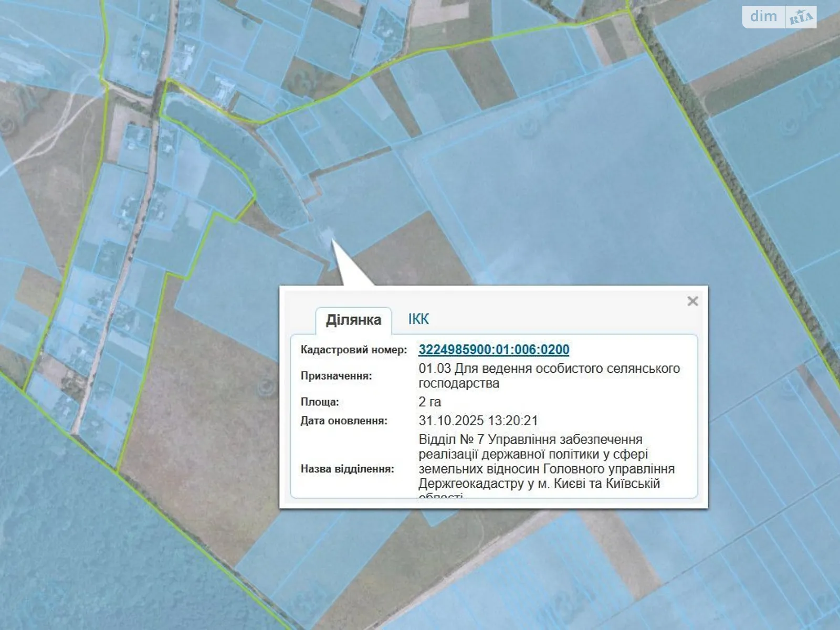Screen dimensions: 840x630
Task: Click the Назва відділення field label
Action: pos(347,469)
